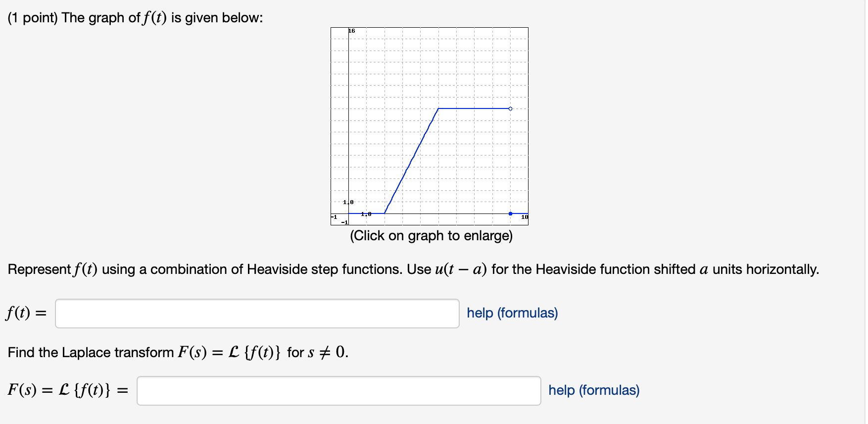This screenshot has height=424, width=868.
Task: Click the 1.0 gridline label
Action: 347,202
